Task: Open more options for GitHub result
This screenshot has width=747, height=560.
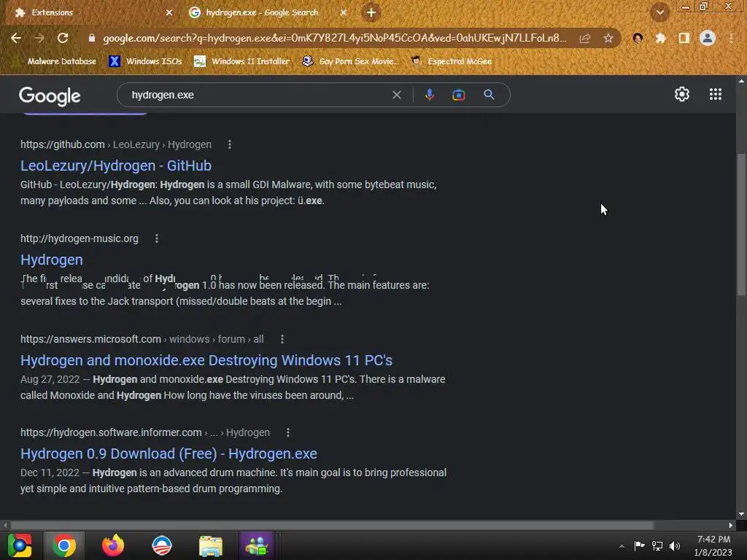Action: click(x=230, y=144)
